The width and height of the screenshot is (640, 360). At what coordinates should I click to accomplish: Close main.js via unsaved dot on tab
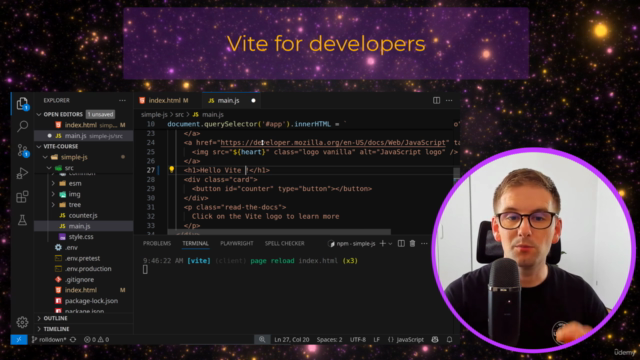(x=253, y=100)
